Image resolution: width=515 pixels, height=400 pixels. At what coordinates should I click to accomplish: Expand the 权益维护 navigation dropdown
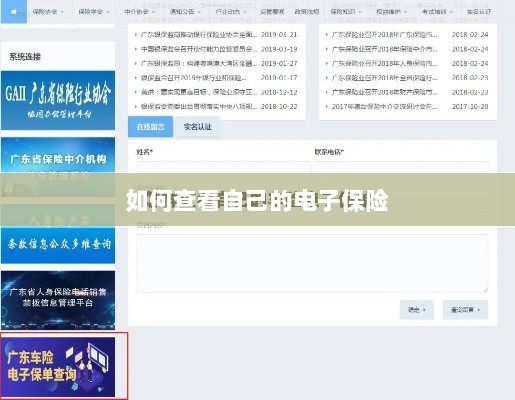(x=391, y=12)
